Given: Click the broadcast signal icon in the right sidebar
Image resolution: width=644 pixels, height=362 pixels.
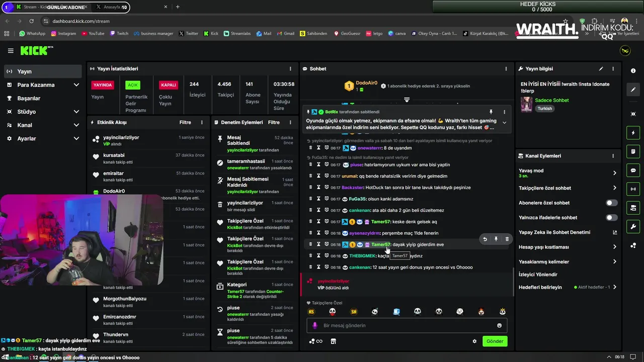Looking at the screenshot, I should 633,189.
